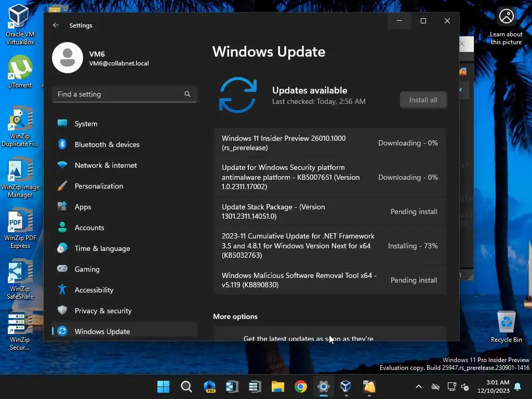Go to the Gaming category
This screenshot has height=399, width=532.
(125, 269)
